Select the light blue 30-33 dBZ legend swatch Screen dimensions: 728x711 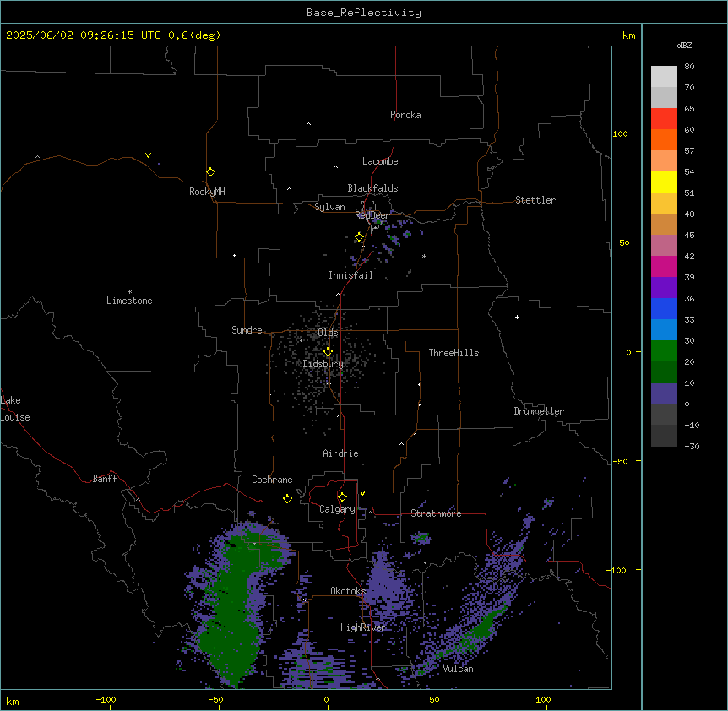(664, 329)
